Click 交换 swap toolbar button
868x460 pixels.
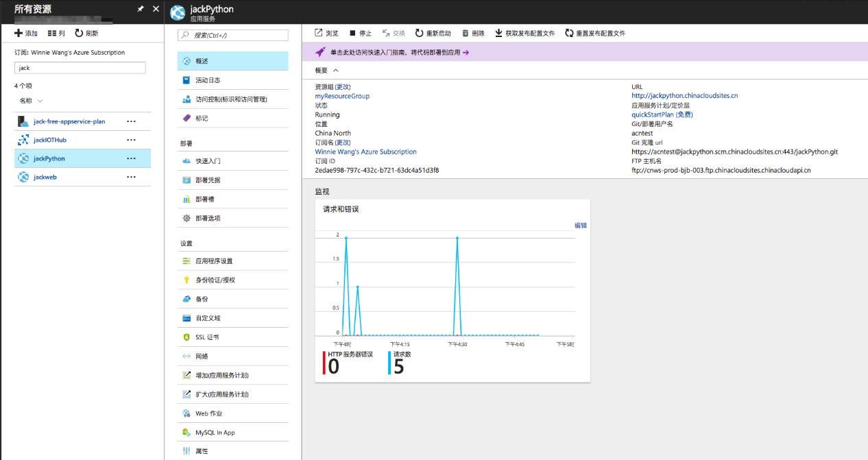point(394,33)
